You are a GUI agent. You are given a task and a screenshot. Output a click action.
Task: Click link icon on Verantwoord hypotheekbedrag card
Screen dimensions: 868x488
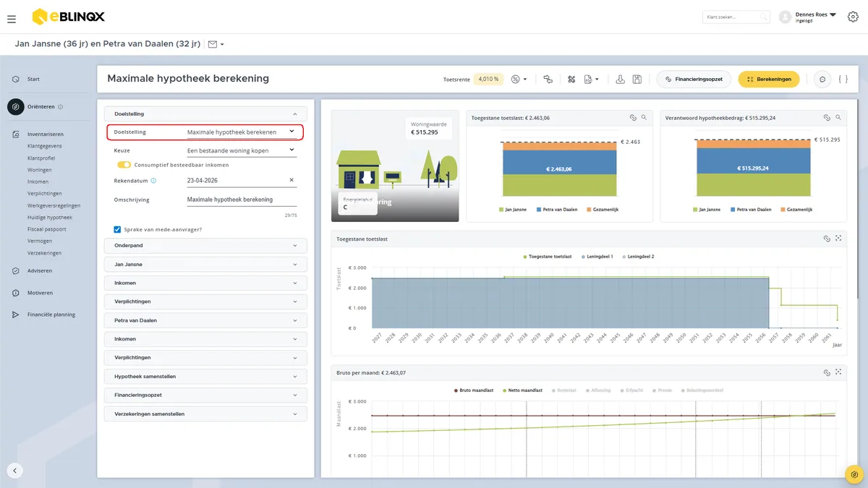[x=827, y=117]
